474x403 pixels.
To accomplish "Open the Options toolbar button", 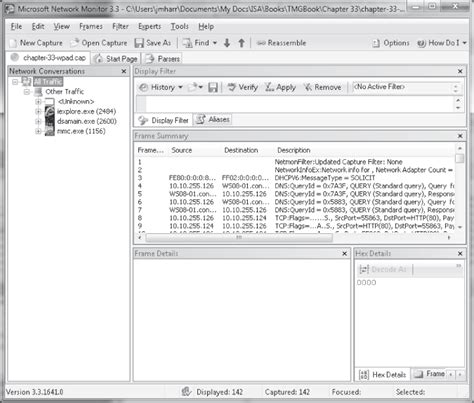I will 391,43.
